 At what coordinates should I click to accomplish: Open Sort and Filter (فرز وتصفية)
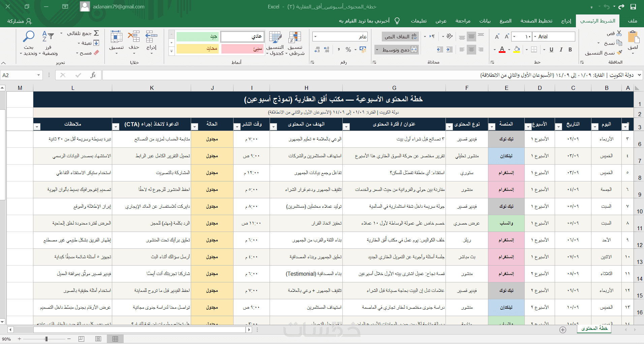(x=49, y=43)
